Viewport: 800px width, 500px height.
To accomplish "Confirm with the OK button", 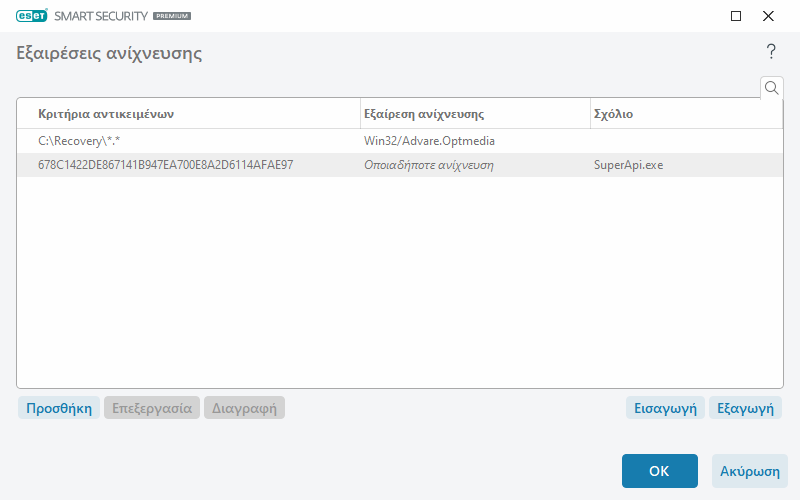I will (x=660, y=471).
